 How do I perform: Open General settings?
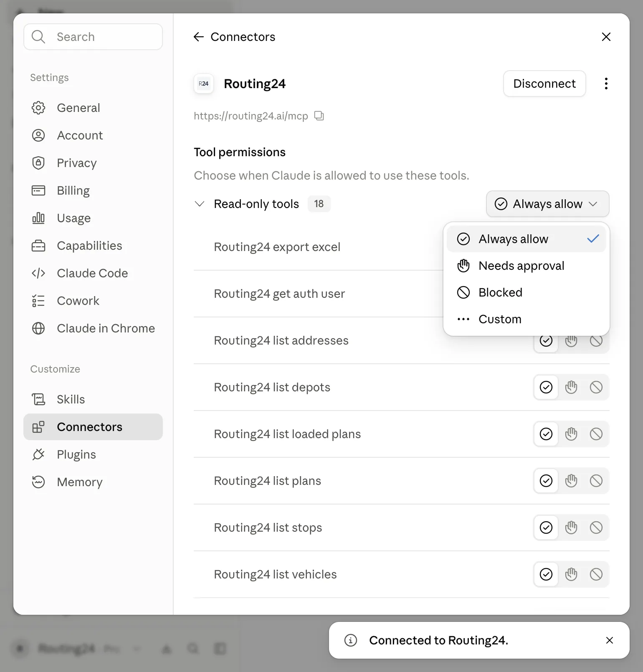pos(93,108)
